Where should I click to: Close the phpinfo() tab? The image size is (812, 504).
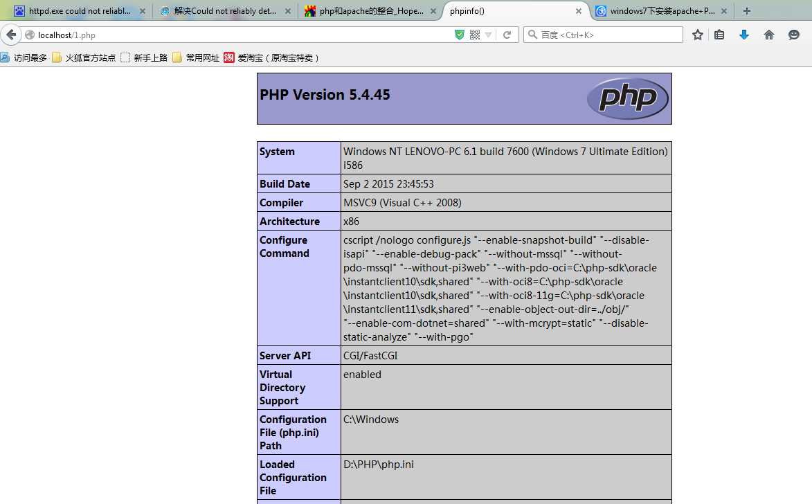(x=579, y=11)
